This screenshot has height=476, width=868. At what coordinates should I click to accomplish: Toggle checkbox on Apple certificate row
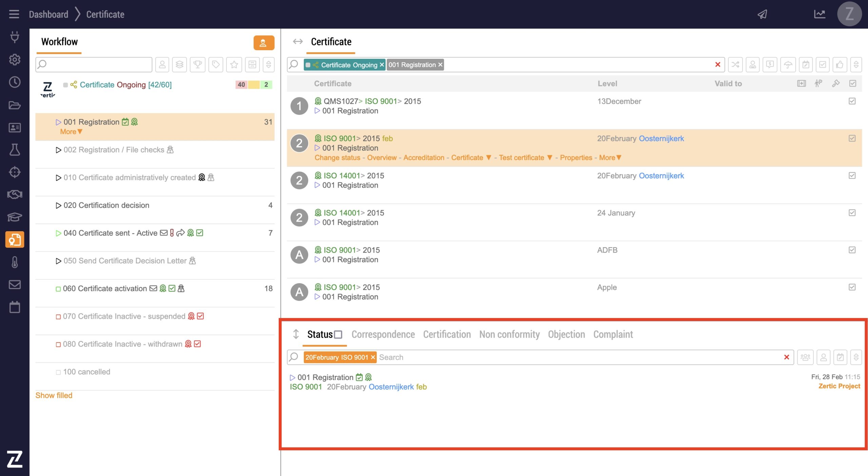pos(852,287)
